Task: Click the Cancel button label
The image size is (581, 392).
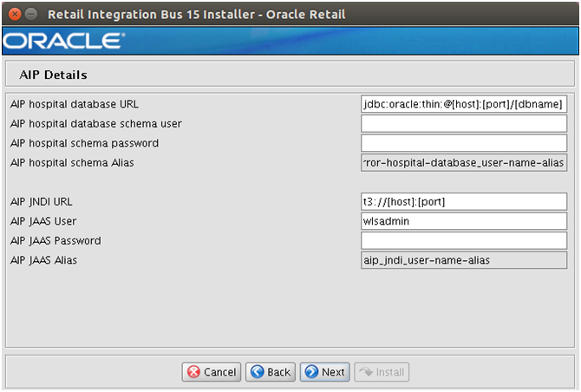Action: (x=219, y=372)
